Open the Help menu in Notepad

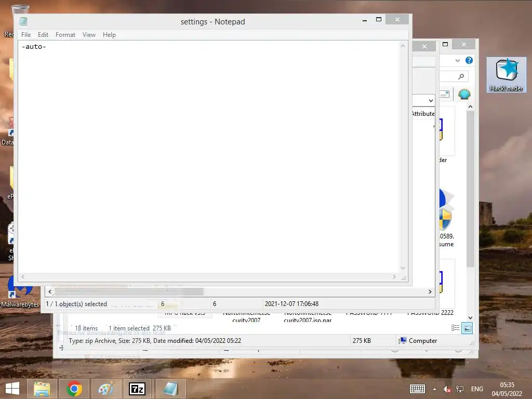tap(109, 35)
